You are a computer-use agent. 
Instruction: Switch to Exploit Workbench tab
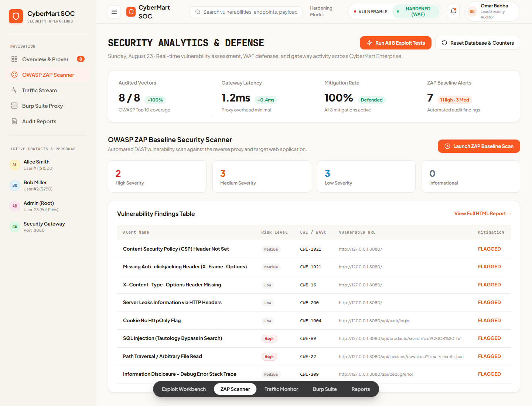pos(184,389)
